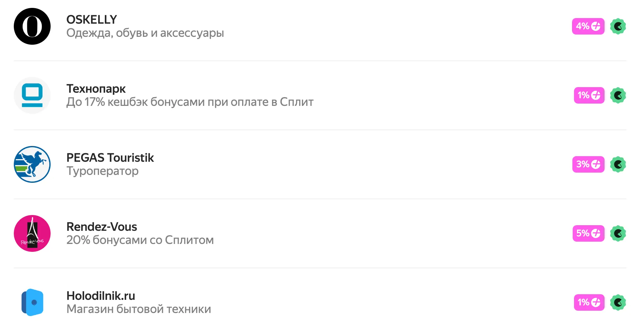Click the Технопарк computer logo icon
This screenshot has height=336, width=644.
(32, 95)
